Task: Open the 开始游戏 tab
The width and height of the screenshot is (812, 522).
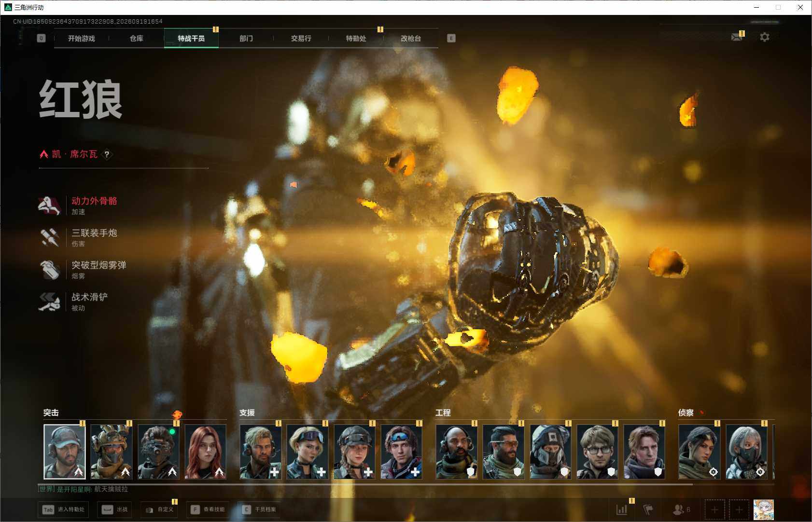Action: point(82,39)
